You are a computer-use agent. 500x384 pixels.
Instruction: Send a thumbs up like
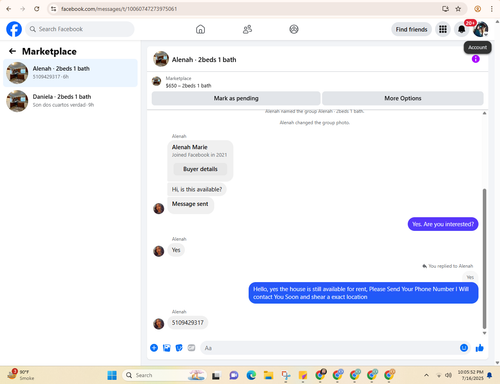(x=480, y=348)
